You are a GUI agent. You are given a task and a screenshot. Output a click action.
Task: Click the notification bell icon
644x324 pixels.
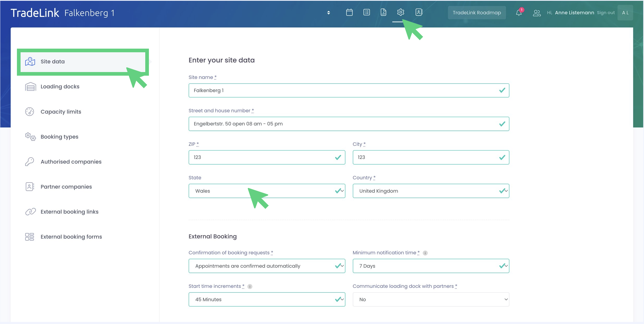(x=519, y=13)
